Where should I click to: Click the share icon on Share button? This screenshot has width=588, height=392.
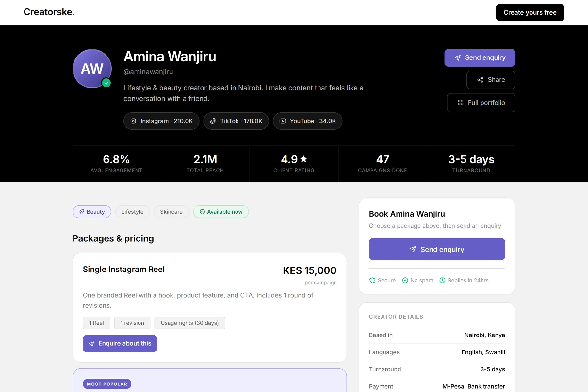click(x=480, y=80)
